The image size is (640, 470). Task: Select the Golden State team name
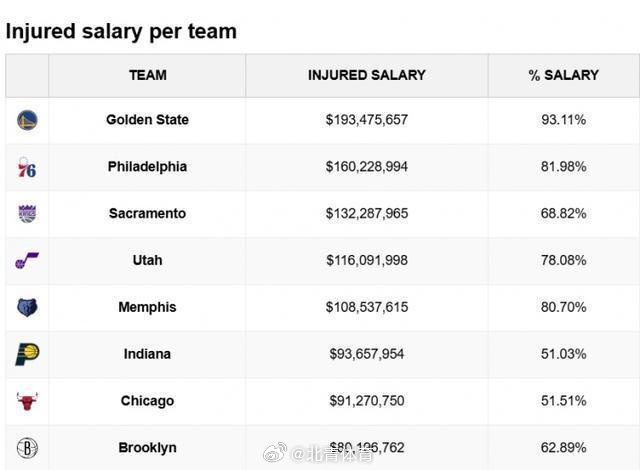click(147, 120)
